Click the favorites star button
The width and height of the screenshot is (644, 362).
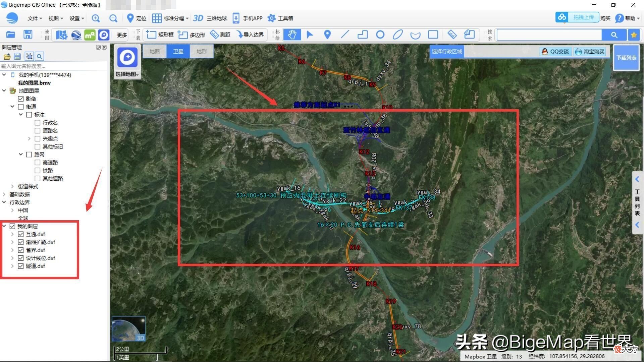[x=634, y=35]
